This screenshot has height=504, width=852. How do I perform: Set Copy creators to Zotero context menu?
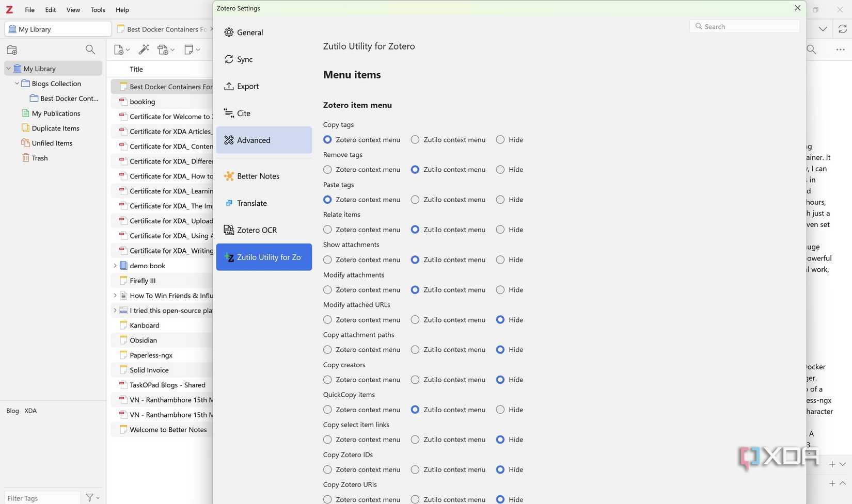pos(327,380)
